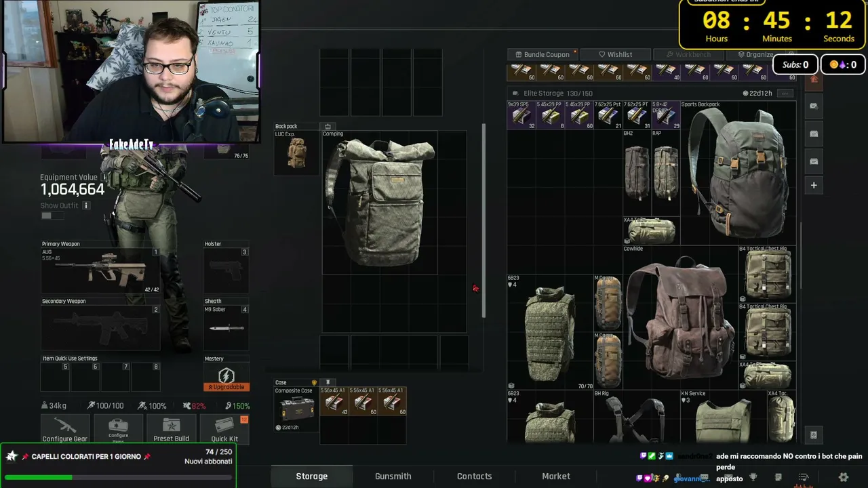
Task: Click the 34kg weight stat
Action: (x=54, y=406)
